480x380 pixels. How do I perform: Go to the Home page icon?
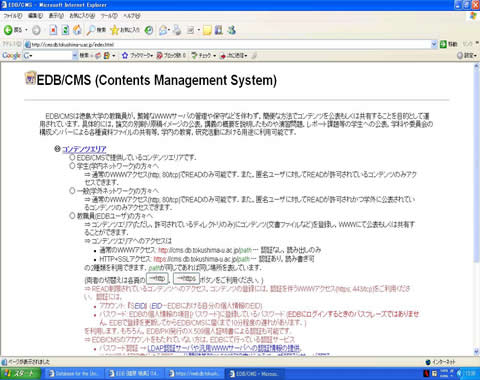[x=77, y=30]
